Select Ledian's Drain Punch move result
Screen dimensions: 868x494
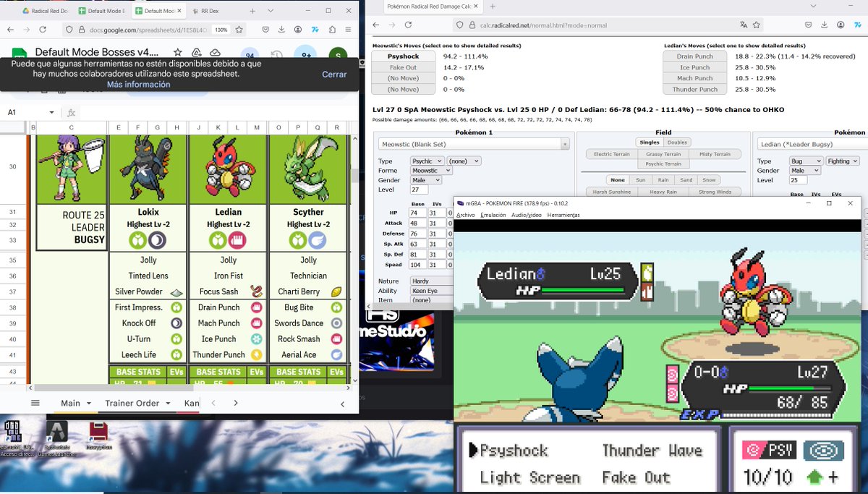coord(695,56)
